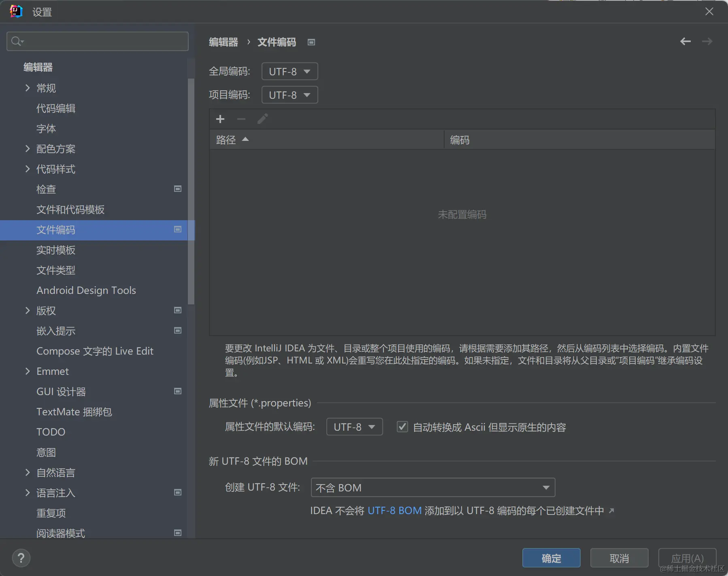Screen dimensions: 728x576
Task: Click the 编码 column header
Action: pyautogui.click(x=579, y=140)
